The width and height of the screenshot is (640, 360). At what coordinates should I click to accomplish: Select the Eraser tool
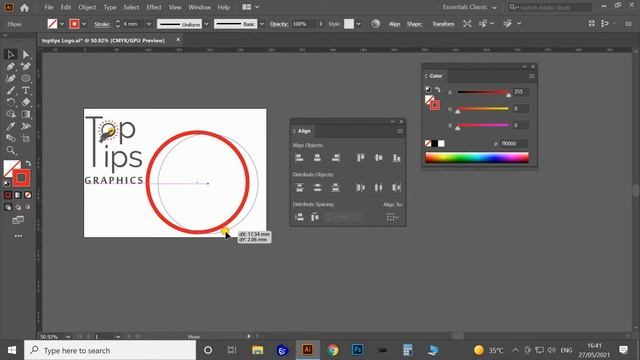pos(26,102)
